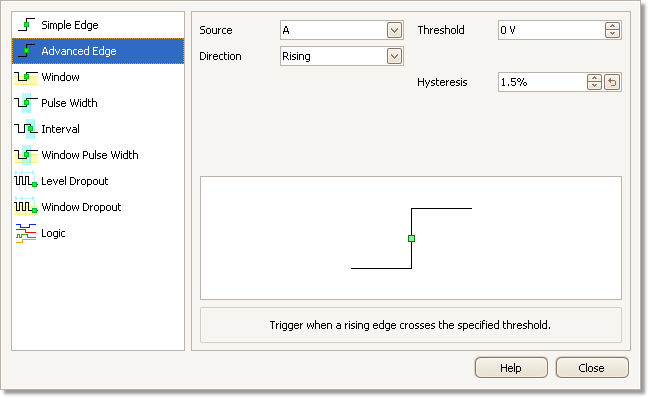Pick the Interval trigger label
The height and width of the screenshot is (398, 649).
(60, 129)
